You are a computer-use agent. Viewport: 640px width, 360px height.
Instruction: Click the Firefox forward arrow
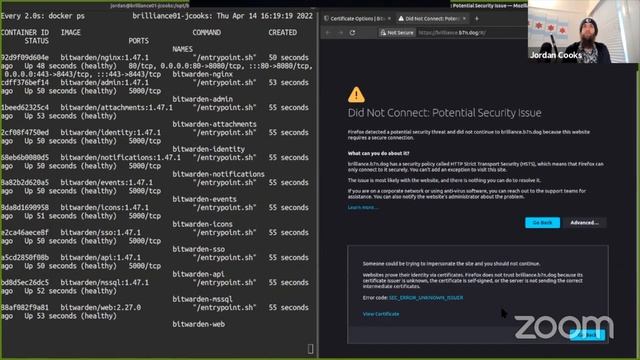(340, 33)
